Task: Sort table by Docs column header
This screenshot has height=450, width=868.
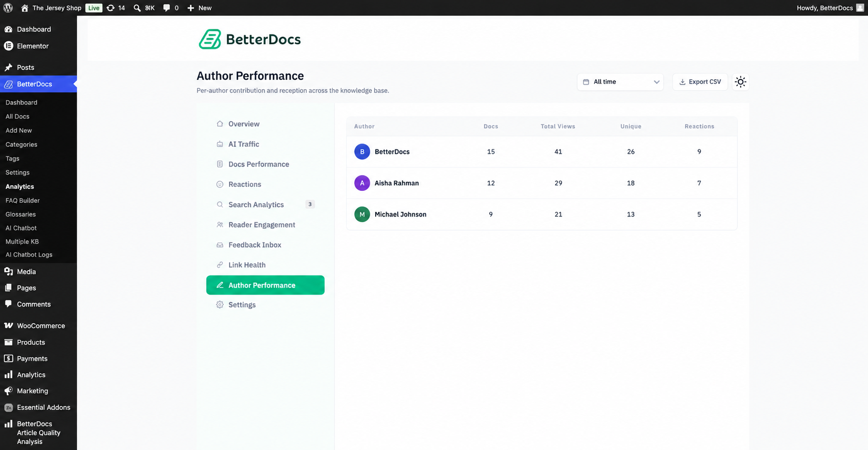Action: tap(491, 127)
